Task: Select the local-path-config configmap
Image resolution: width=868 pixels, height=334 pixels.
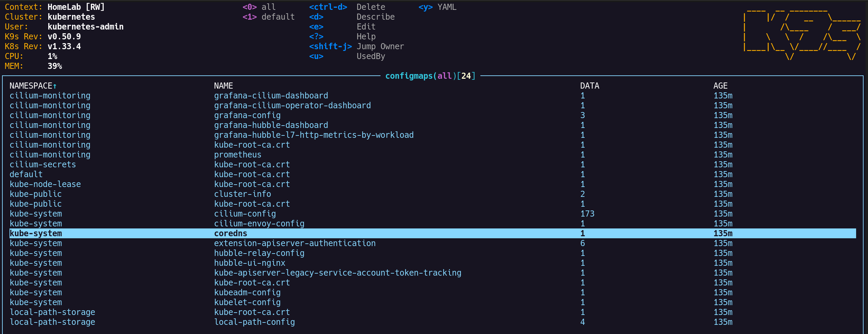Action: click(432, 322)
